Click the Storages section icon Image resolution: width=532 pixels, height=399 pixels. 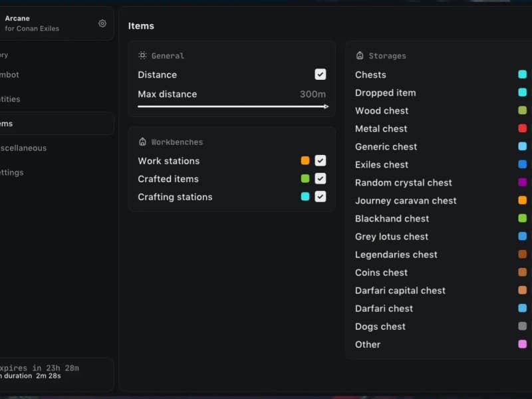click(360, 55)
